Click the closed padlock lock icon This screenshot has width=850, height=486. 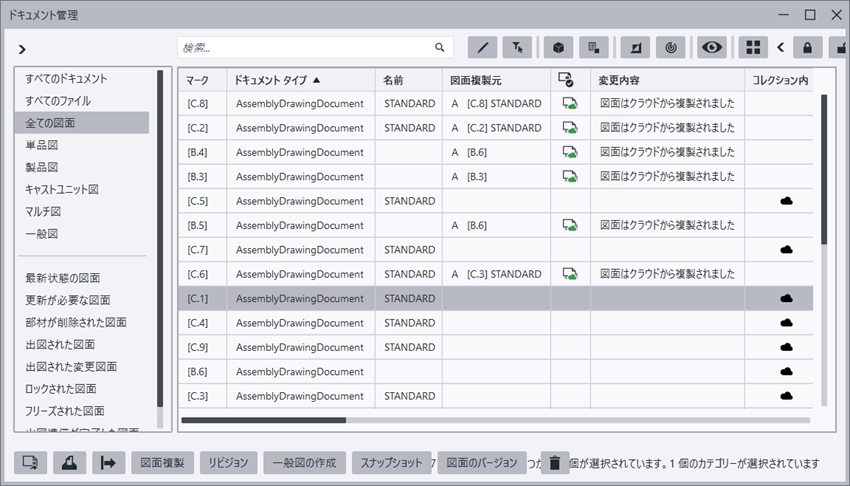(x=807, y=47)
